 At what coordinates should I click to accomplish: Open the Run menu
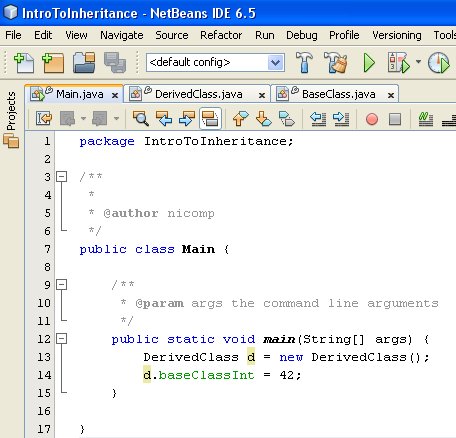(265, 35)
